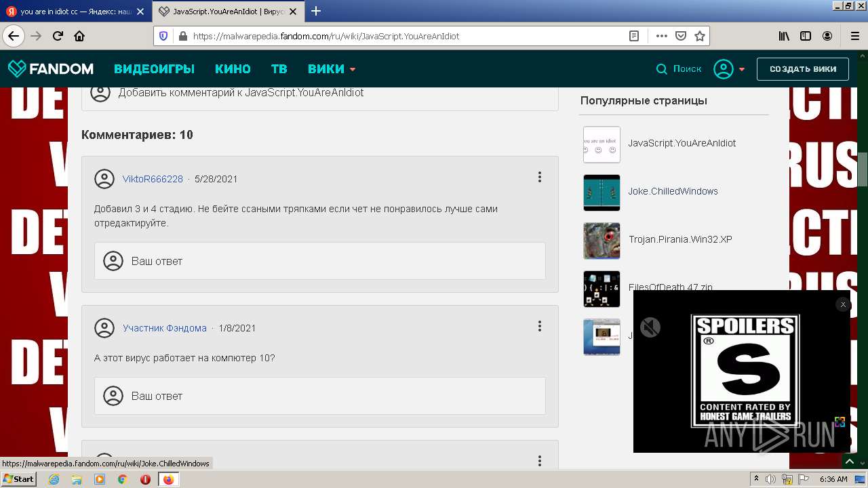Click JavaScript.YouAreAnIdiot thumbnail
This screenshot has width=868, height=488.
(601, 144)
